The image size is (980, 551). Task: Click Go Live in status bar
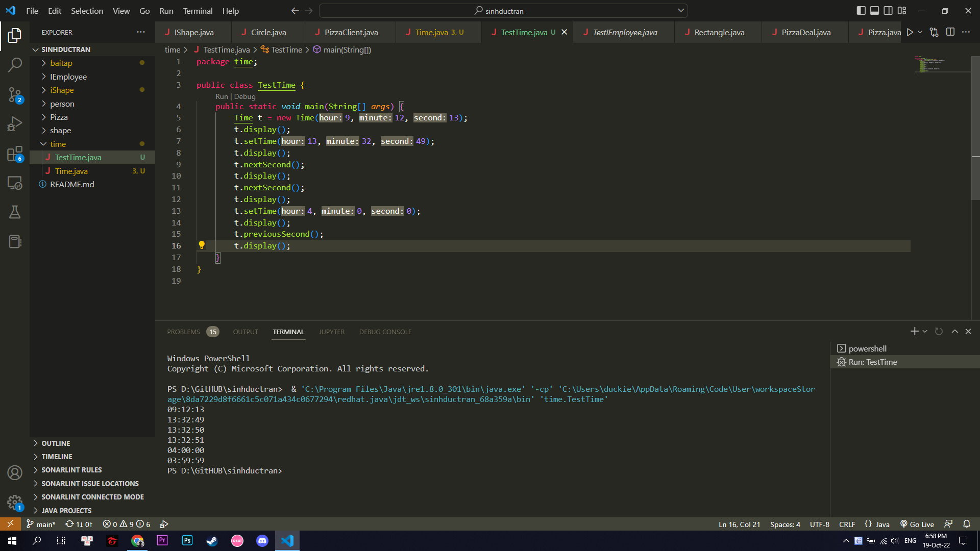pos(917,524)
